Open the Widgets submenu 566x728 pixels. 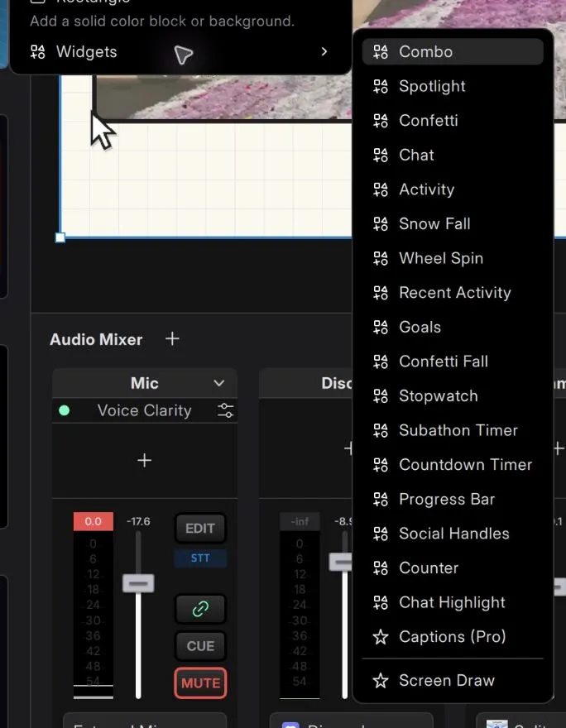(x=180, y=51)
